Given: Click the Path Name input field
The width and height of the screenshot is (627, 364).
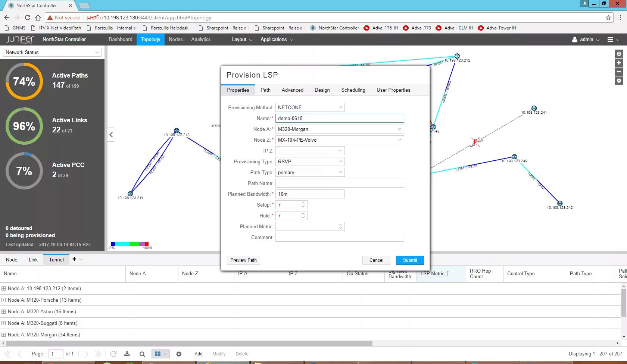Looking at the screenshot, I should coord(340,183).
